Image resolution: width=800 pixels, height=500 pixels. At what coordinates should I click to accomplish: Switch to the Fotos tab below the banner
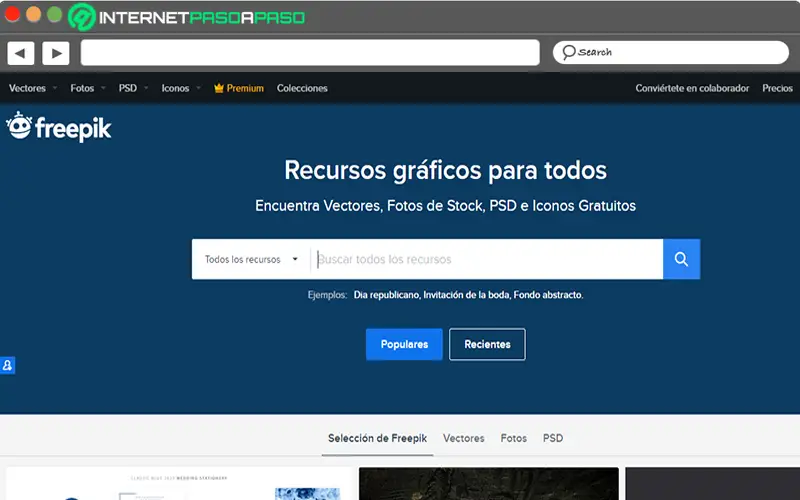pos(513,438)
